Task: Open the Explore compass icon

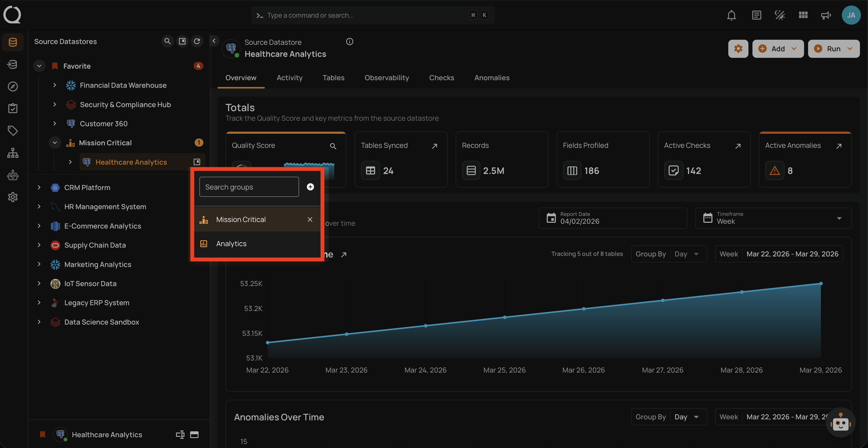Action: coord(13,86)
